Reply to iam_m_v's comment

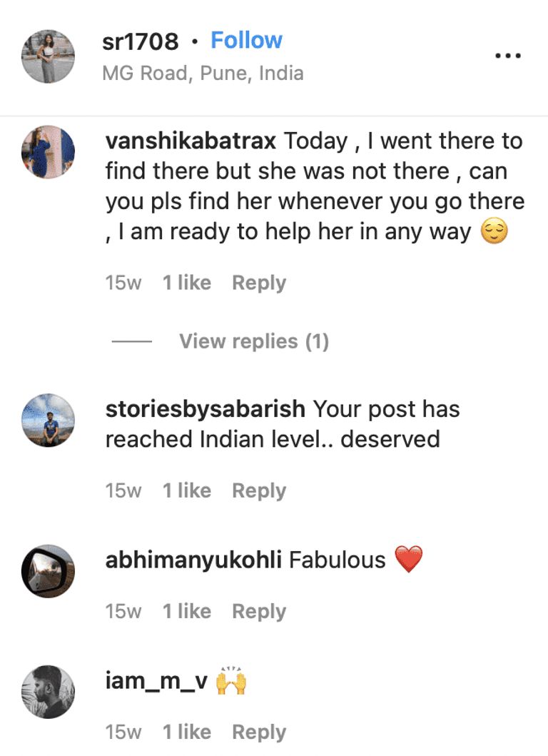[259, 732]
